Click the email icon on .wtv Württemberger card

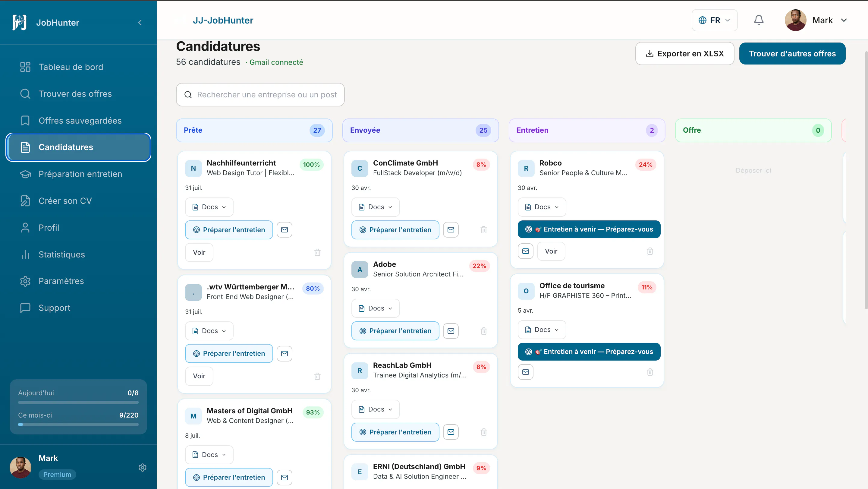[x=285, y=353]
